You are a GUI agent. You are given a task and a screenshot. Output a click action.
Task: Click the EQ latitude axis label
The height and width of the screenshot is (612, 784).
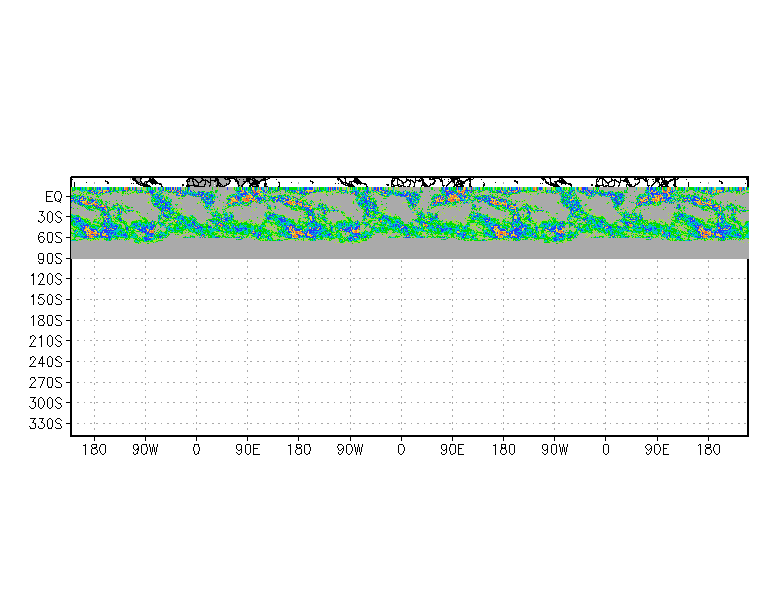tap(54, 196)
